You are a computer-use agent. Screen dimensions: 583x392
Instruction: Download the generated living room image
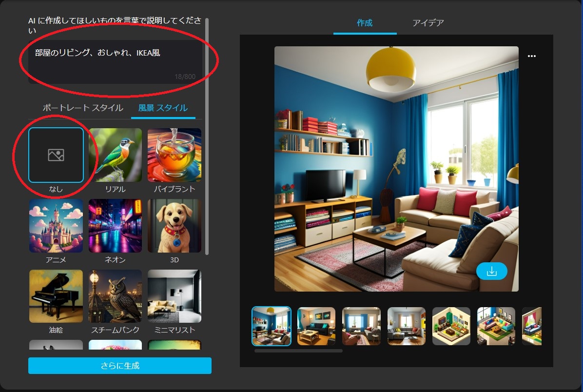(x=491, y=272)
